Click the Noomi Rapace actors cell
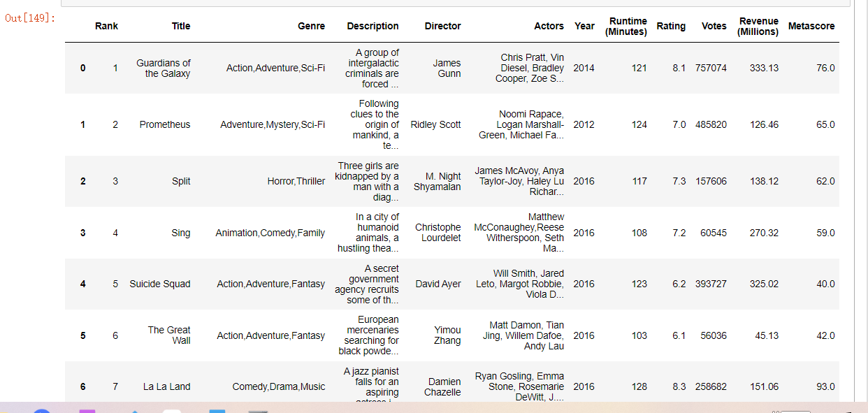Image resolution: width=868 pixels, height=413 pixels. tap(521, 124)
